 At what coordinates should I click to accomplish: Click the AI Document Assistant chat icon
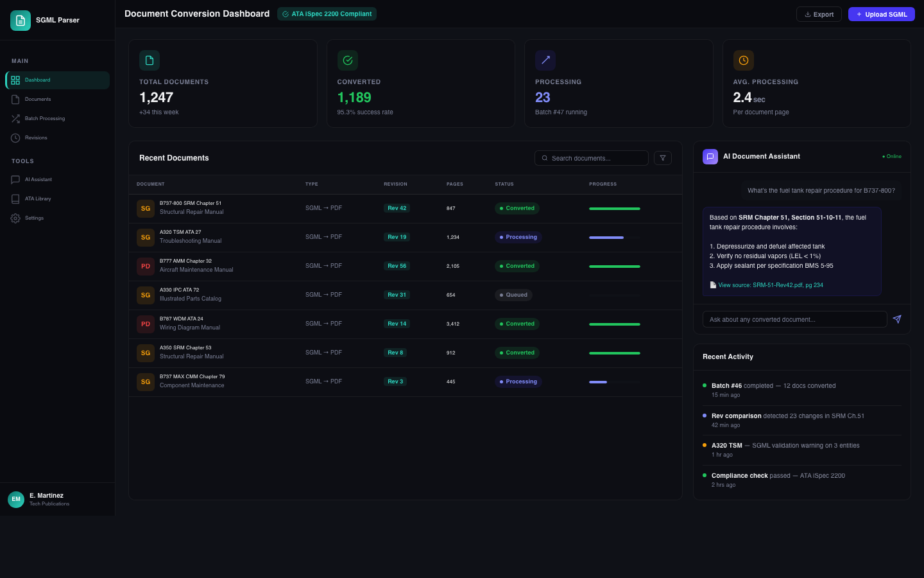[x=710, y=157]
